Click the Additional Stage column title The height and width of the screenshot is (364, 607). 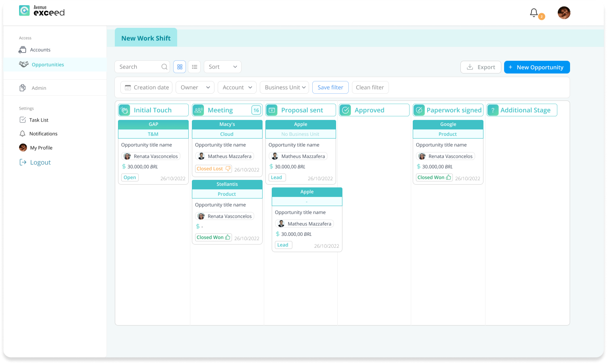[525, 110]
